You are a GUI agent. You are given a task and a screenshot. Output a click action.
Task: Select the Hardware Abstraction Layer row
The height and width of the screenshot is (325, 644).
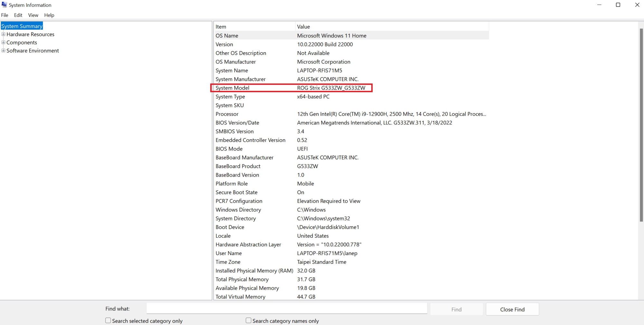point(351,245)
